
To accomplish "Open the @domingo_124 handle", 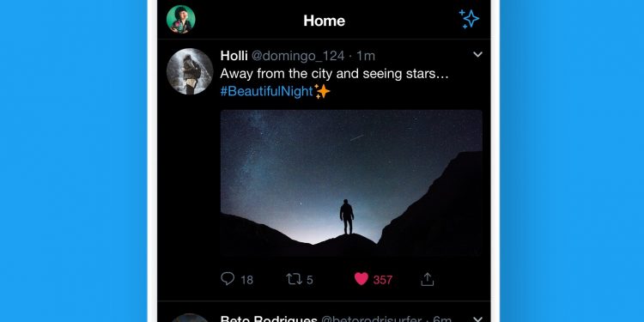I will point(298,57).
